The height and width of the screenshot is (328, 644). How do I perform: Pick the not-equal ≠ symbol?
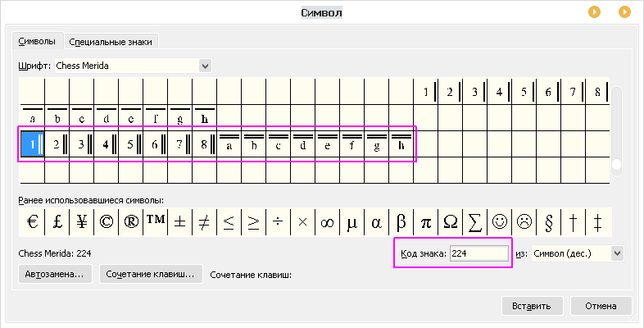(x=205, y=221)
